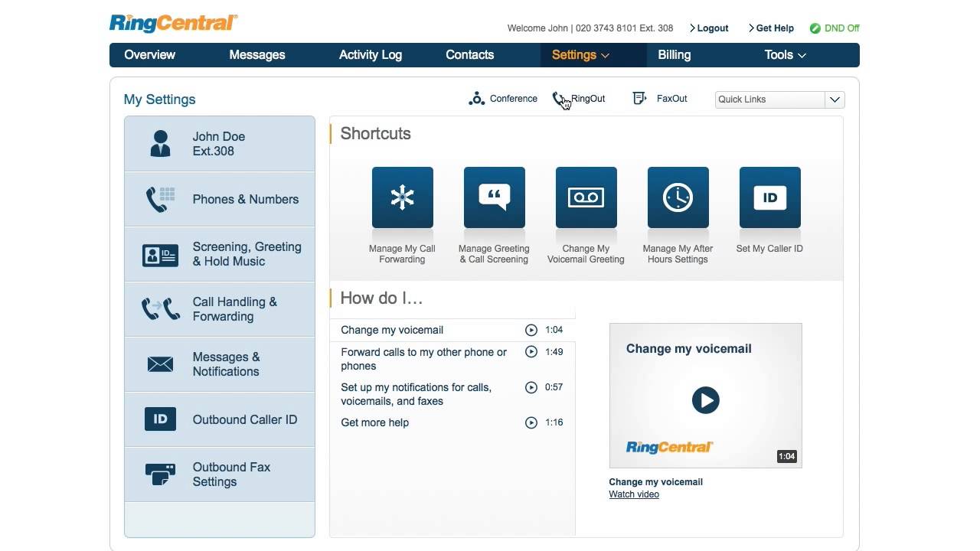Open the Manage My Call Forwarding shortcut
This screenshot has height=551, width=980.
coord(402,197)
